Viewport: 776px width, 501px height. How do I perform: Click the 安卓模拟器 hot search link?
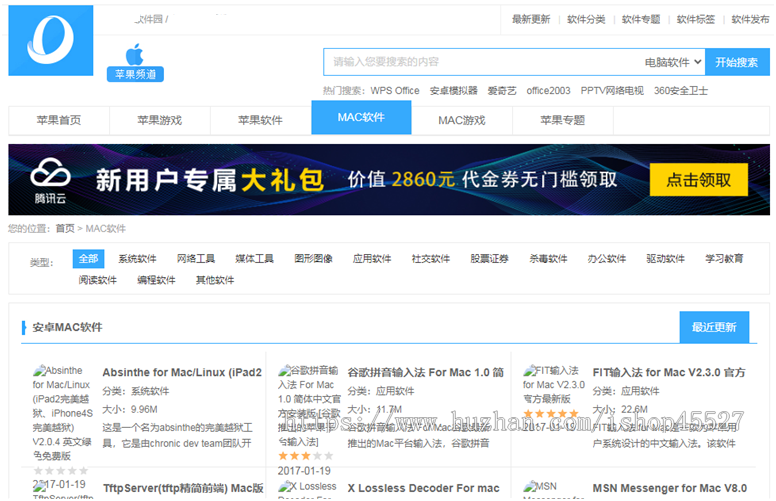point(453,91)
